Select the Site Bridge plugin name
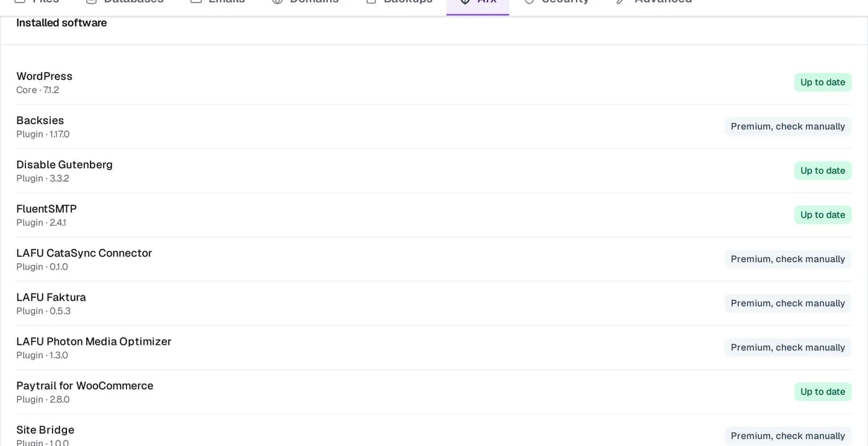This screenshot has width=868, height=446. click(45, 430)
